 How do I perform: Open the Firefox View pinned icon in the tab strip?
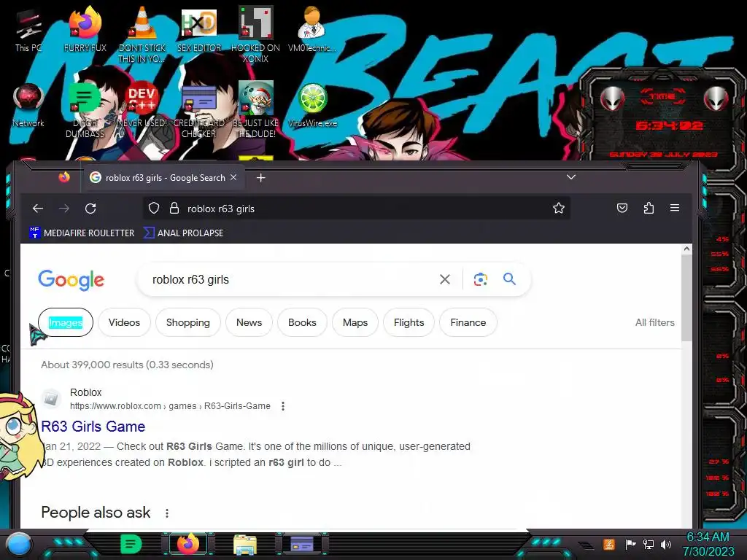click(x=64, y=178)
